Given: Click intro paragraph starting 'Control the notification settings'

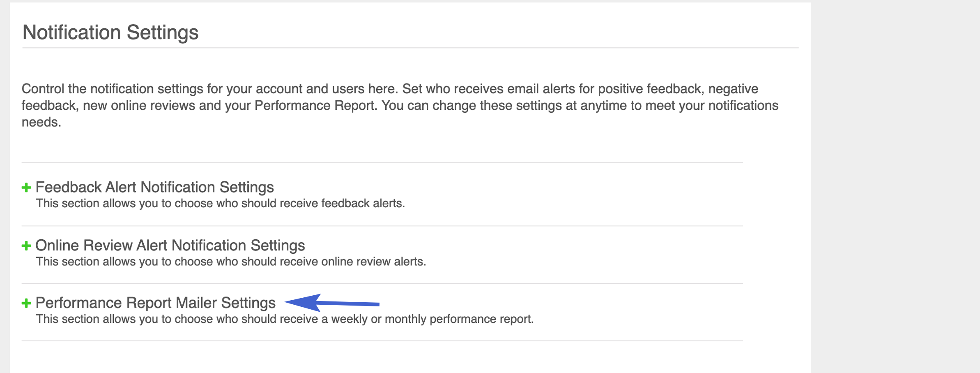Looking at the screenshot, I should pos(400,106).
